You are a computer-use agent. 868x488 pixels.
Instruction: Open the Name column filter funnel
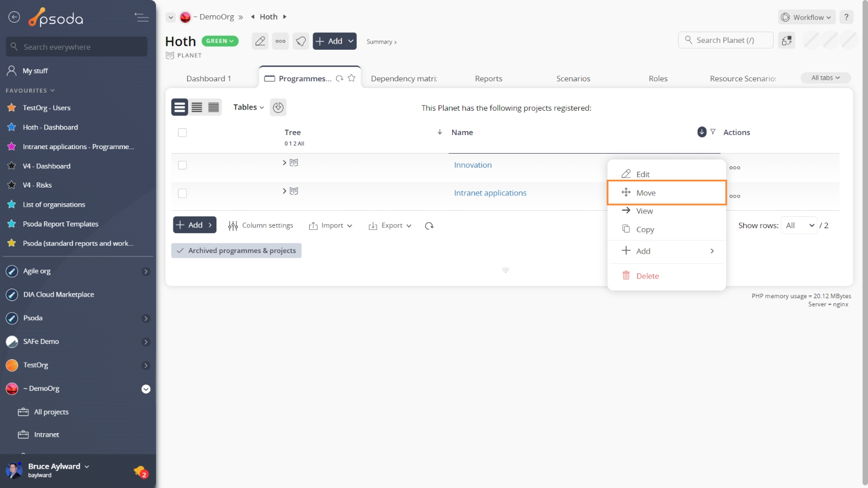713,132
